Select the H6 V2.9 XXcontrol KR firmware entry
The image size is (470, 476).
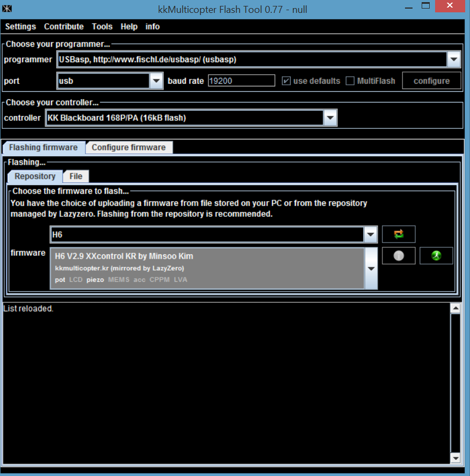[x=207, y=268]
